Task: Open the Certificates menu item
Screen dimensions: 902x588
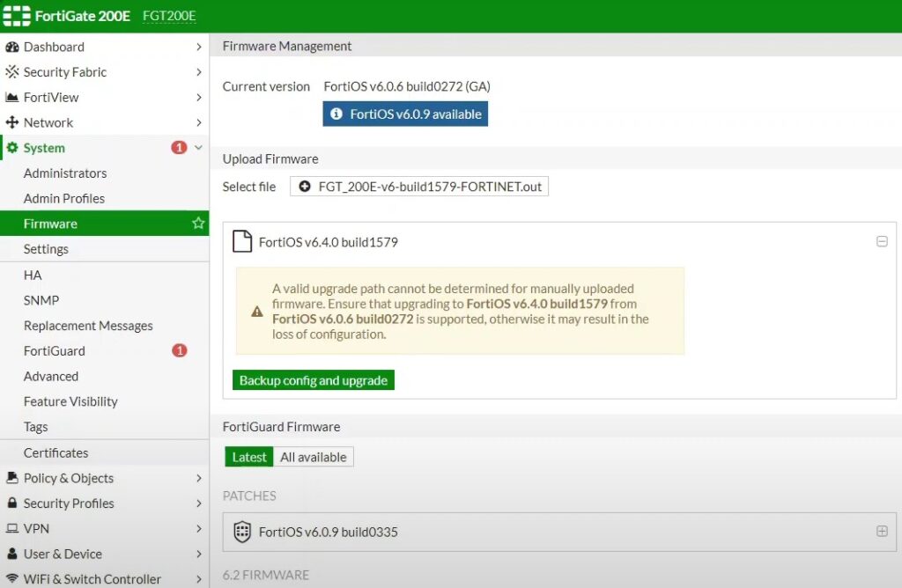Action: coord(105,452)
